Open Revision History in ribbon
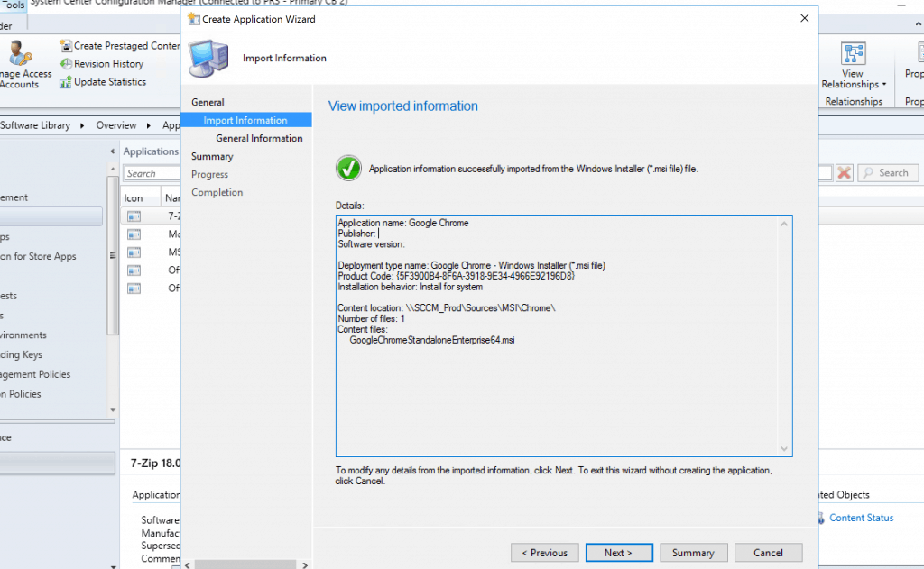Viewport: 924px width, 569px height. tap(102, 64)
